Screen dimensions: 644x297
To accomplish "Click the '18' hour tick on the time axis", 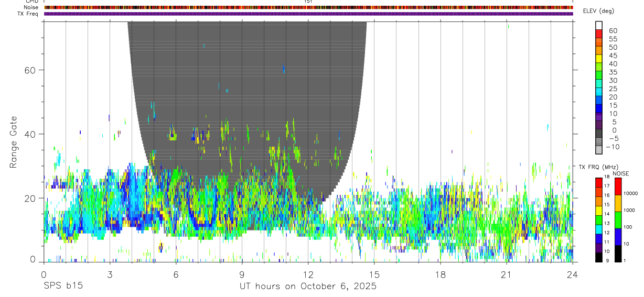I will click(x=441, y=274).
